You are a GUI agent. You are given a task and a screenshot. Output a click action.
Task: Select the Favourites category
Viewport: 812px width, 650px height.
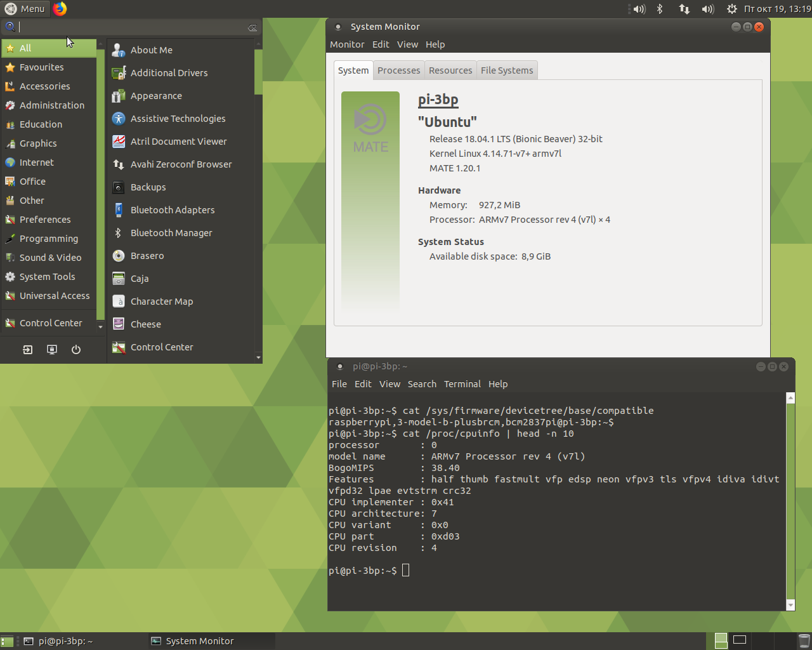point(49,67)
